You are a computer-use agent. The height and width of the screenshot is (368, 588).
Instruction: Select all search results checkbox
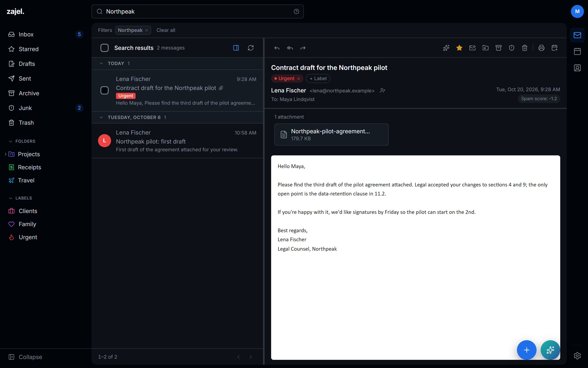[105, 48]
